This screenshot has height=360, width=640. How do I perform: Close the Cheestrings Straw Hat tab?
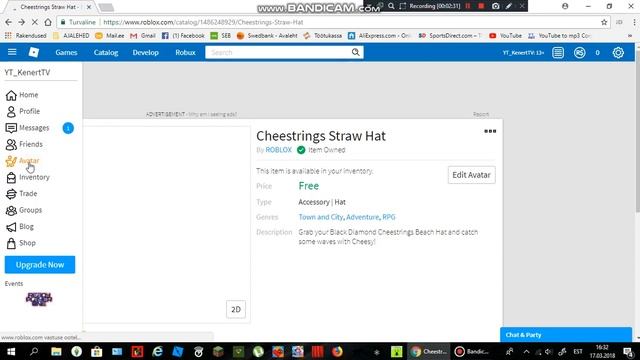point(89,7)
